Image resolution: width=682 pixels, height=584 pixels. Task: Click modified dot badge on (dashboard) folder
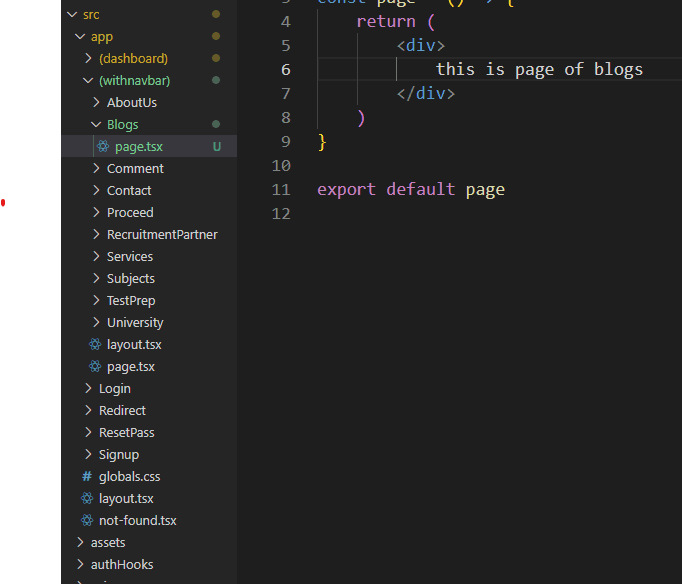(x=216, y=58)
